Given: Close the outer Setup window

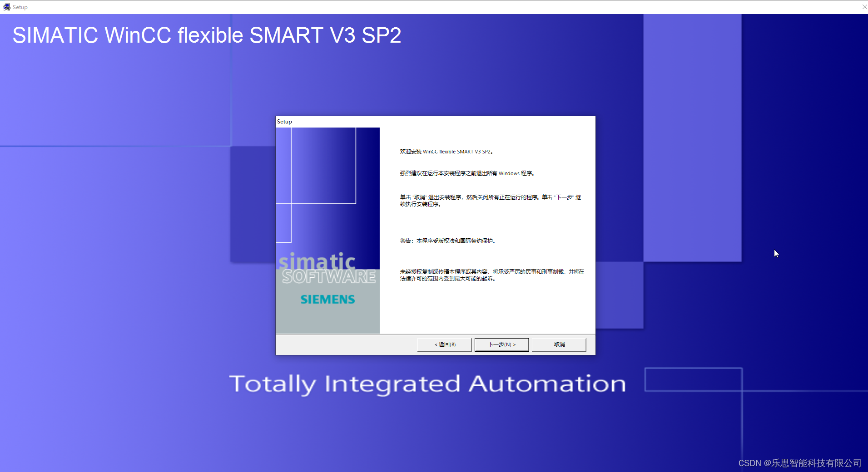Looking at the screenshot, I should tap(864, 7).
